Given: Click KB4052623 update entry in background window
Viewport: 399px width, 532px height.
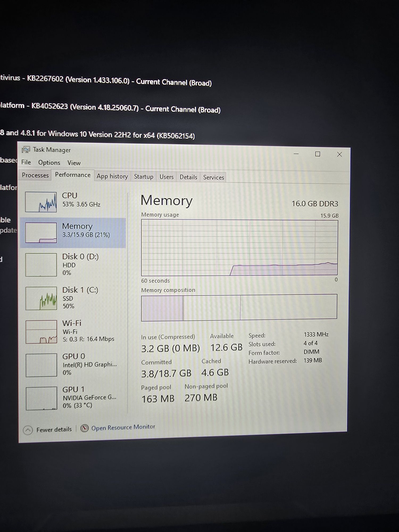Looking at the screenshot, I should click(x=110, y=107).
